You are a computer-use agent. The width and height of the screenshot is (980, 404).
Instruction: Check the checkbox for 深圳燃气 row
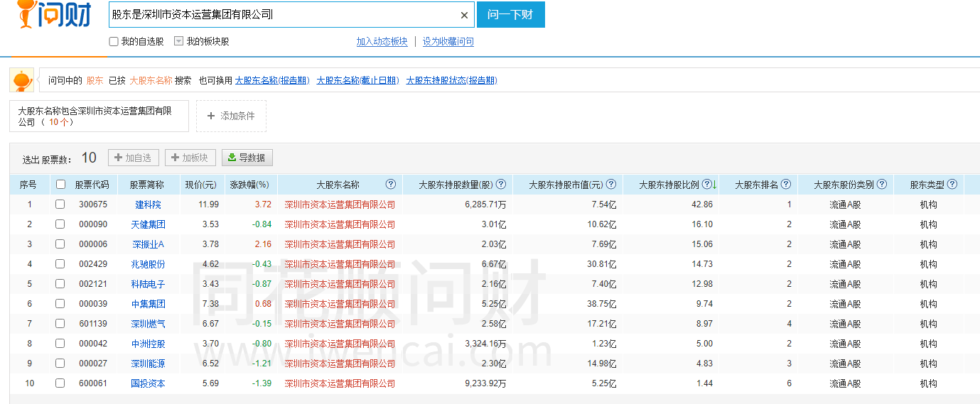point(60,324)
